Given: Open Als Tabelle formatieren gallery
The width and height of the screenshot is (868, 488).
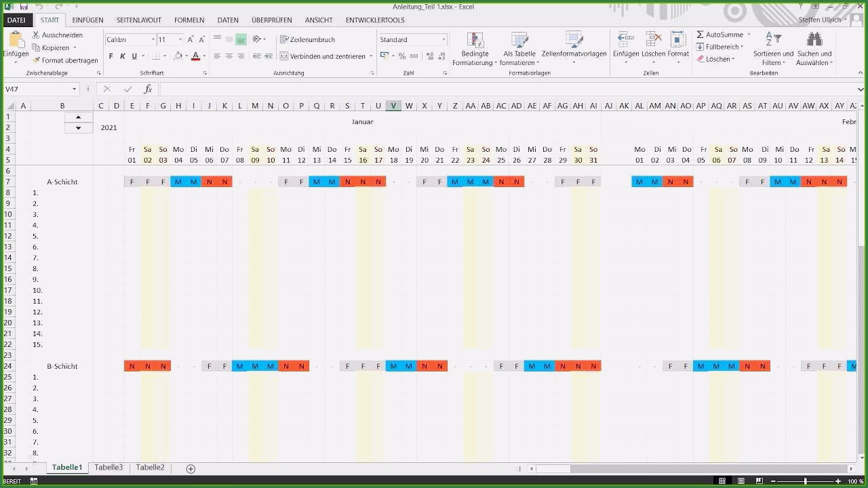Looking at the screenshot, I should pos(519,41).
